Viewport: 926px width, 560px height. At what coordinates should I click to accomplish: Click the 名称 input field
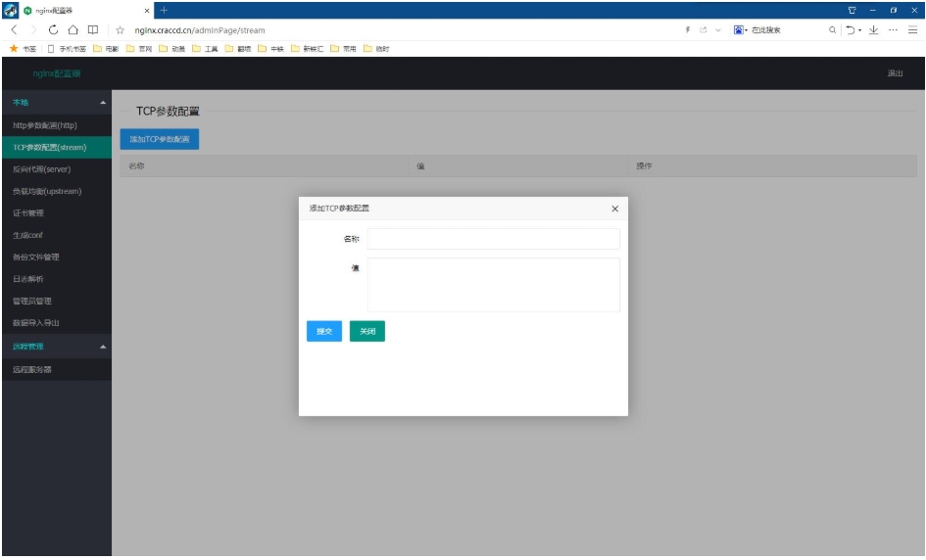[x=493, y=239]
